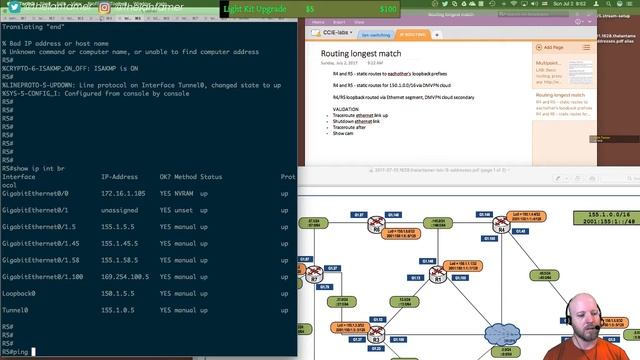640x360 pixels.
Task: Click the VALIDATION heading in the note
Action: point(346,109)
